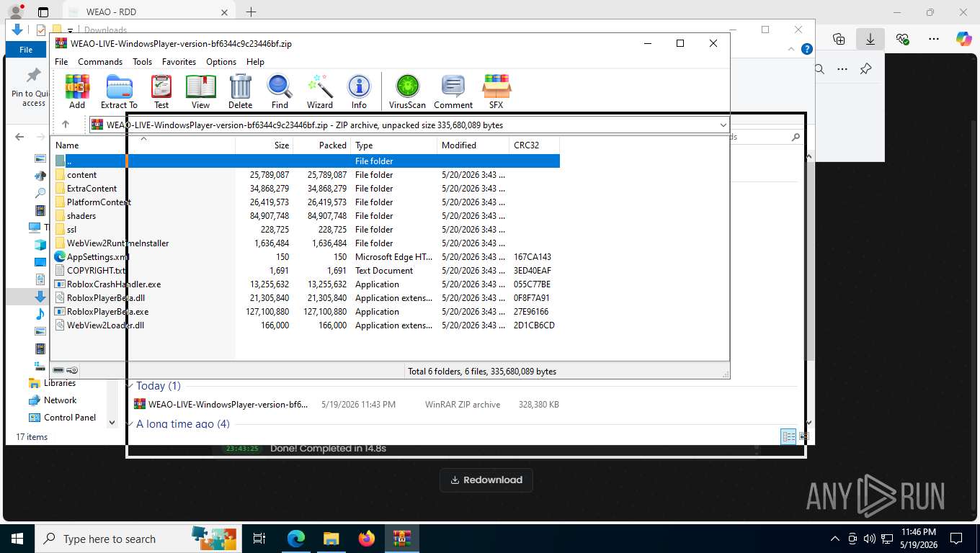Click the Windows Start button
Screen dimensions: 980x553
(x=17, y=539)
